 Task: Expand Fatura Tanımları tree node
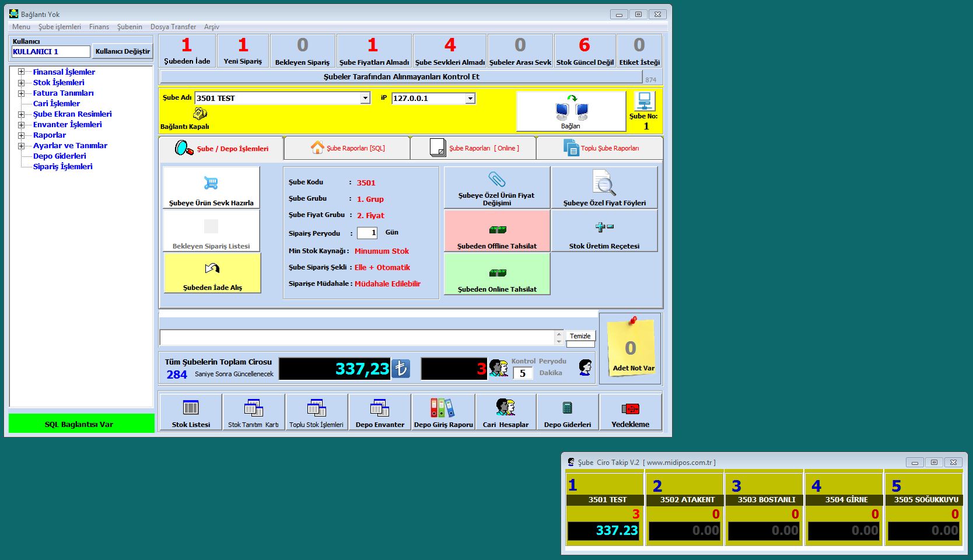[21, 93]
